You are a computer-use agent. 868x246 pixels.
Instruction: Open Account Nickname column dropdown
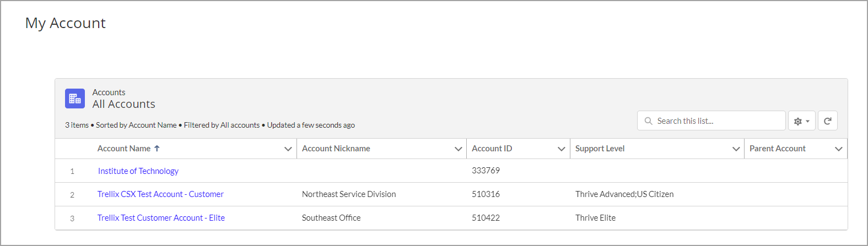pyautogui.click(x=458, y=149)
